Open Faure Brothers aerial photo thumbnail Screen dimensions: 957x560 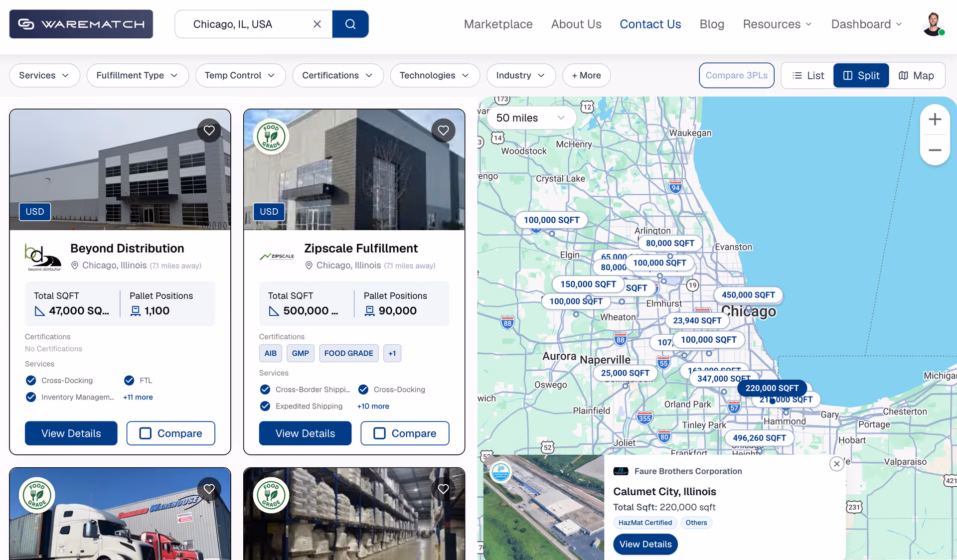(543, 507)
